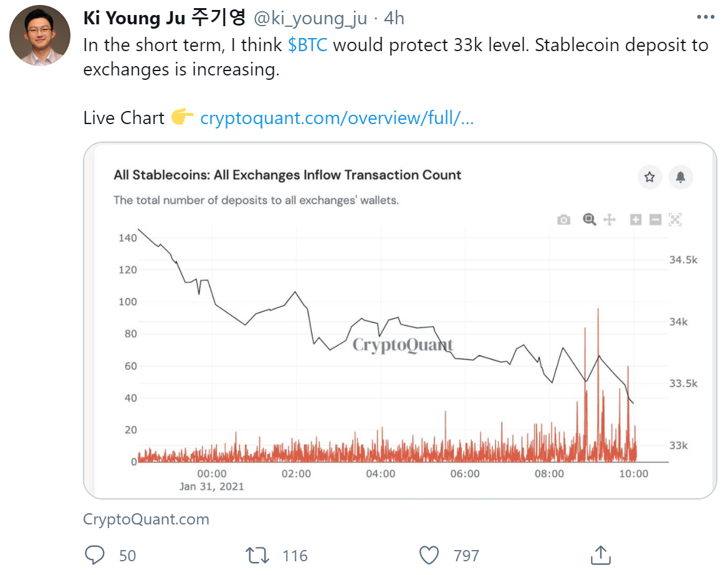Click the reply speech bubble icon
Viewport: 728px width, 575px height.
pyautogui.click(x=95, y=555)
